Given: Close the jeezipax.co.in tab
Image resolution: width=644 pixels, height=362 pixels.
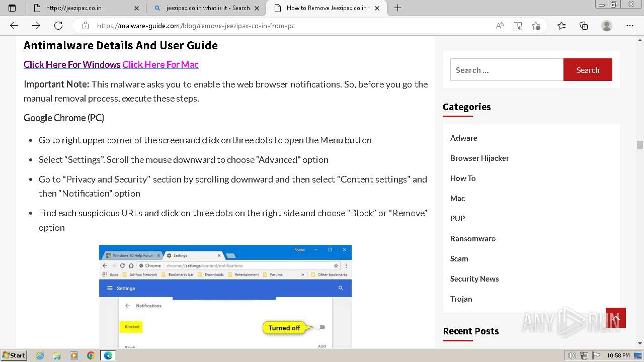Looking at the screenshot, I should coord(136,8).
